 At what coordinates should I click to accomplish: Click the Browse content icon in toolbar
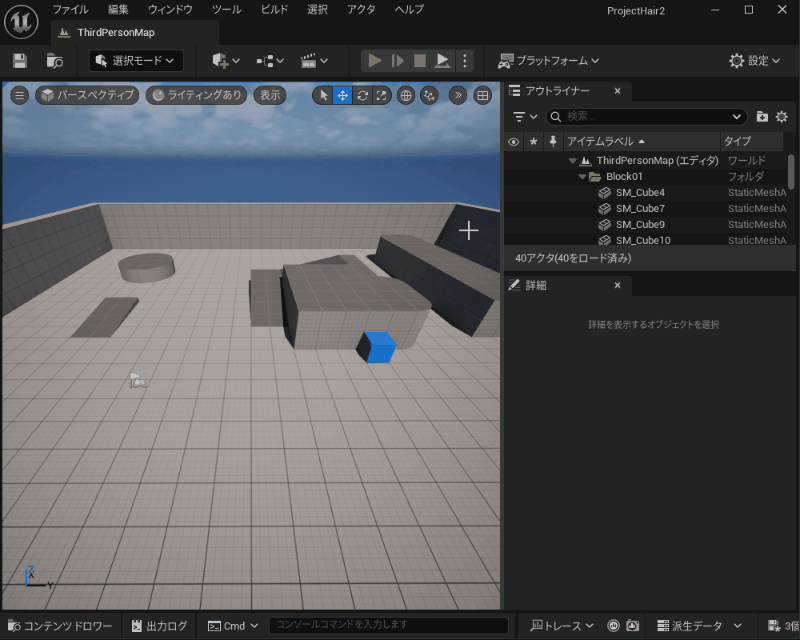coord(55,61)
